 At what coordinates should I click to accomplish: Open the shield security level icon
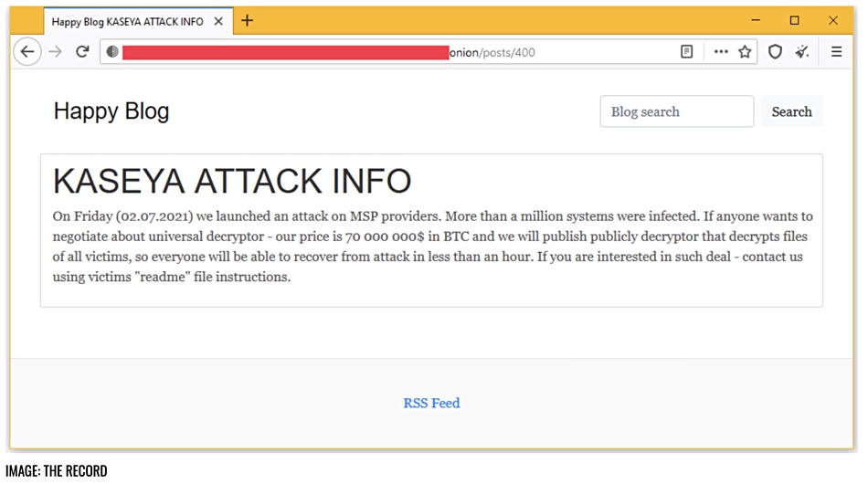click(775, 52)
